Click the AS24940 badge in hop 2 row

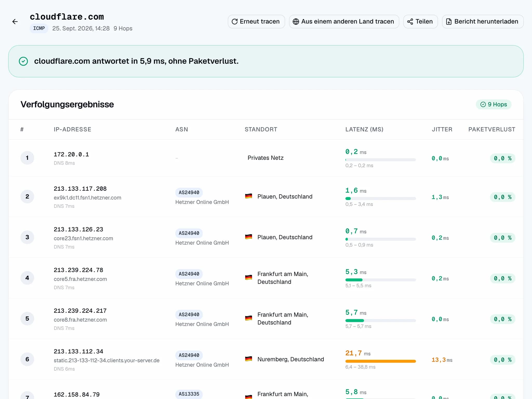coord(189,192)
